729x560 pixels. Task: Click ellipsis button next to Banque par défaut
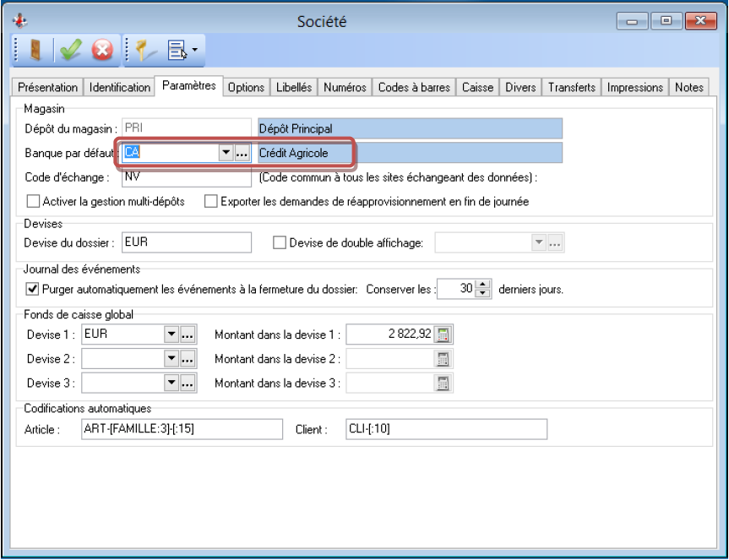[242, 153]
